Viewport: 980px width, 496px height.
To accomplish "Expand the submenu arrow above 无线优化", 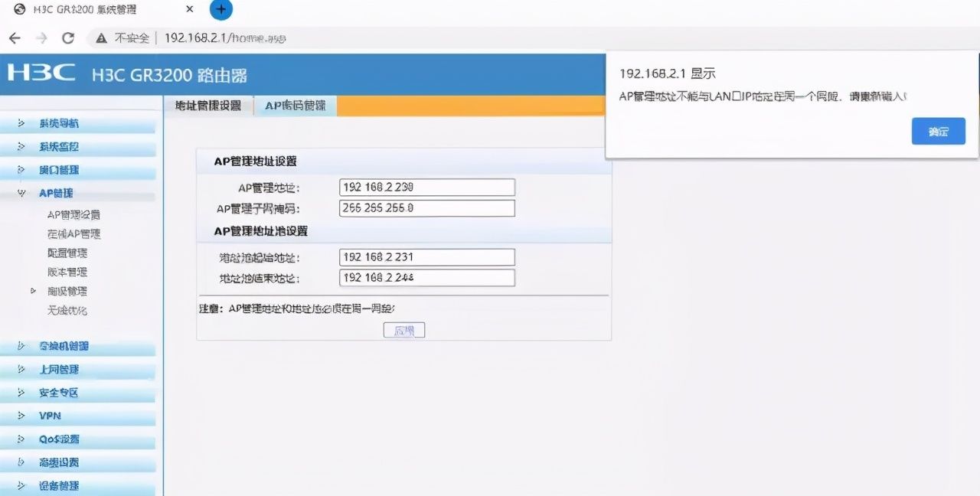I will click(34, 291).
